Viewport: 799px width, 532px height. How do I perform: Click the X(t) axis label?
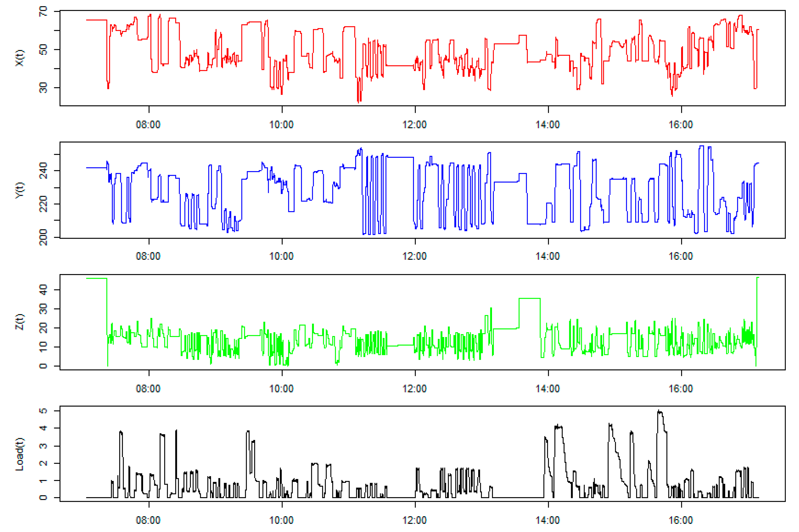coord(20,58)
